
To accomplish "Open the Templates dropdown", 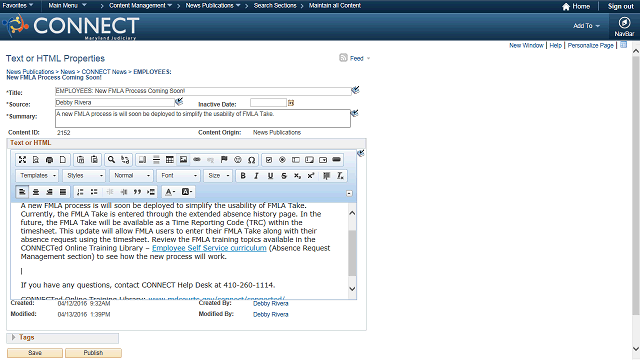I will [37, 176].
